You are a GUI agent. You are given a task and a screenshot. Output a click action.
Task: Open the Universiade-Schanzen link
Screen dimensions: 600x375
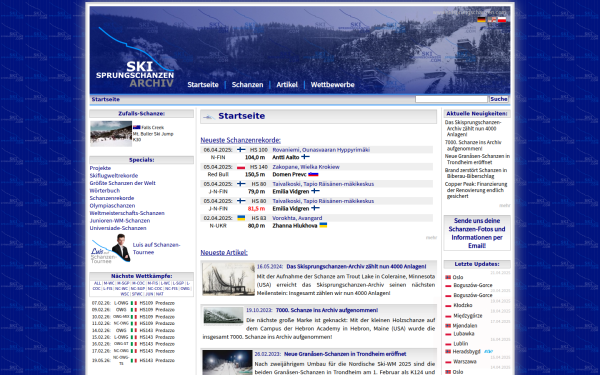118,228
